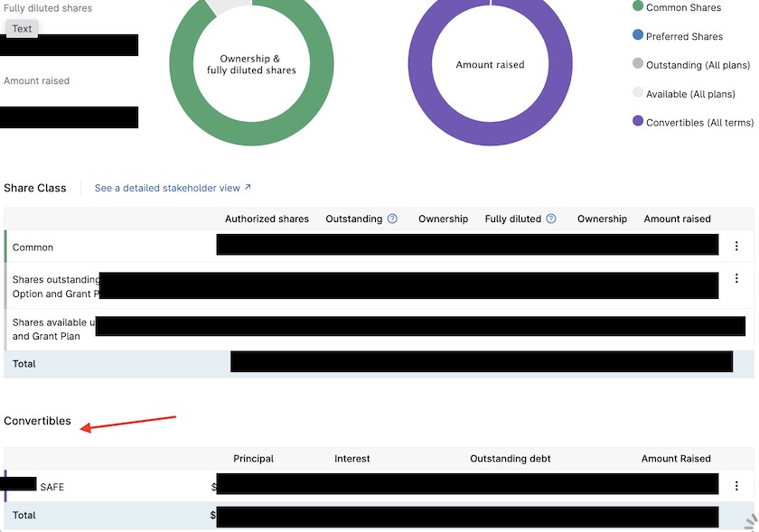759x532 pixels.
Task: Toggle Preferred Shares legend item
Action: click(x=684, y=37)
